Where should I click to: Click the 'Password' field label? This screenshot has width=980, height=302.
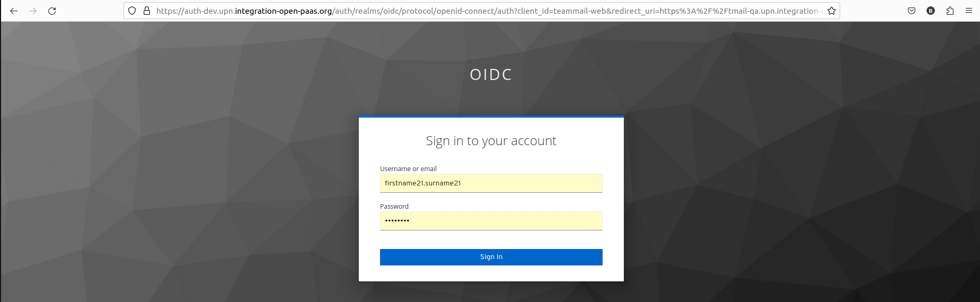point(394,207)
